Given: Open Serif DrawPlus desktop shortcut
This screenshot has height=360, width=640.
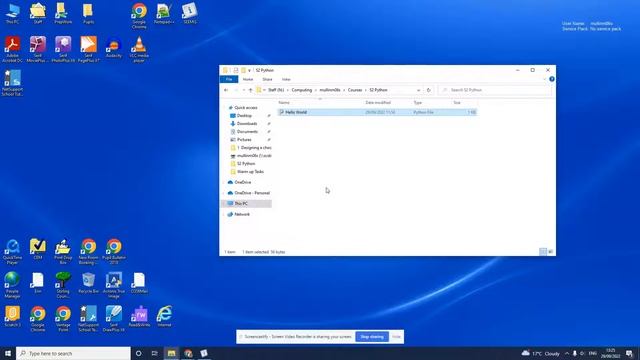Looking at the screenshot, I should [x=114, y=319].
